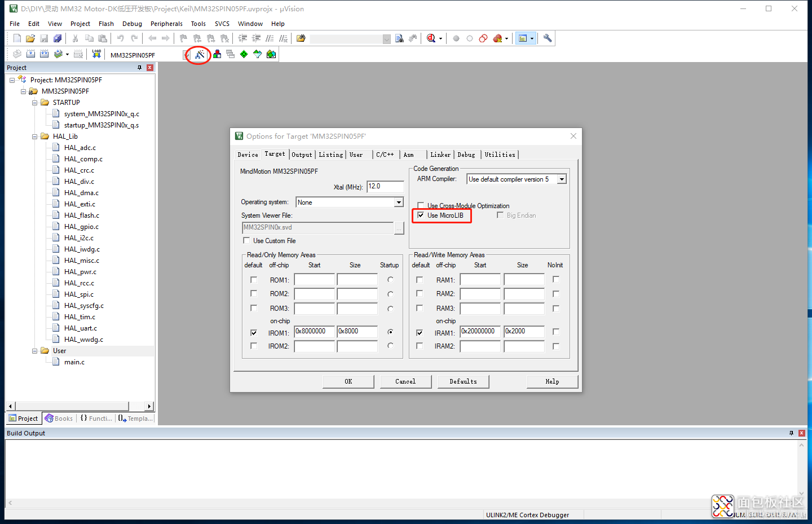Viewport: 812px width, 524px height.
Task: Click the Translate file build icon
Action: (17, 54)
